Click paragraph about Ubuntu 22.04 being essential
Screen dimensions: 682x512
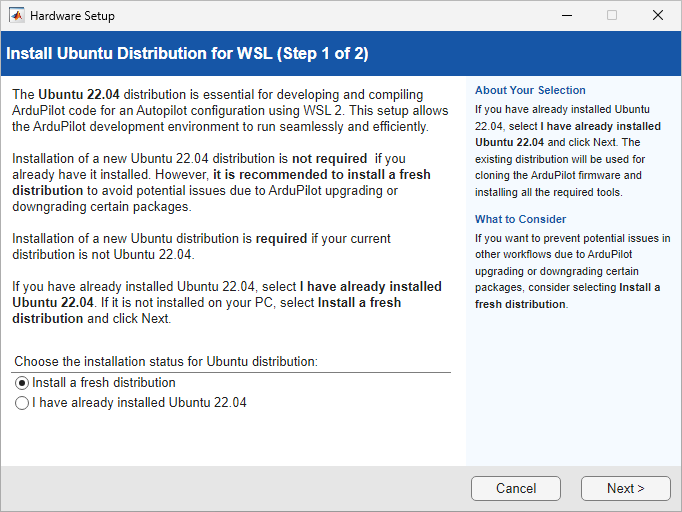(230, 111)
